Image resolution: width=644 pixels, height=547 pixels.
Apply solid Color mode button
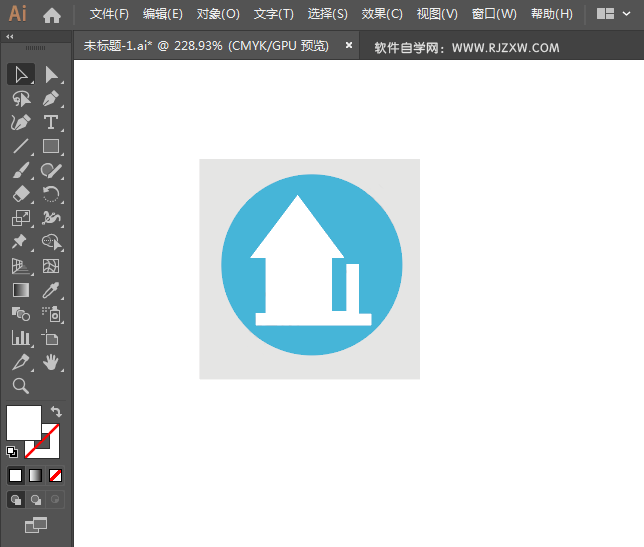(16, 476)
